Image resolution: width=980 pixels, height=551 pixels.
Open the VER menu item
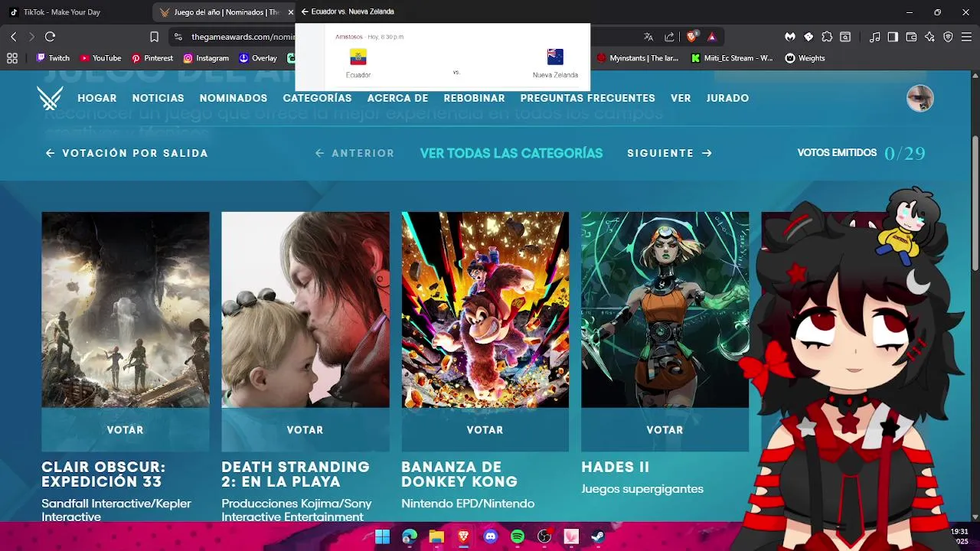(681, 98)
